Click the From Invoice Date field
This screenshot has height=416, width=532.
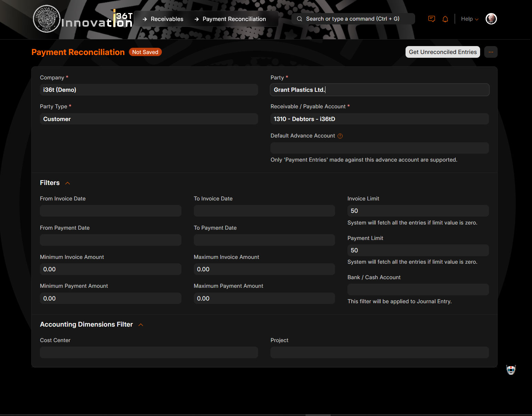pos(110,211)
